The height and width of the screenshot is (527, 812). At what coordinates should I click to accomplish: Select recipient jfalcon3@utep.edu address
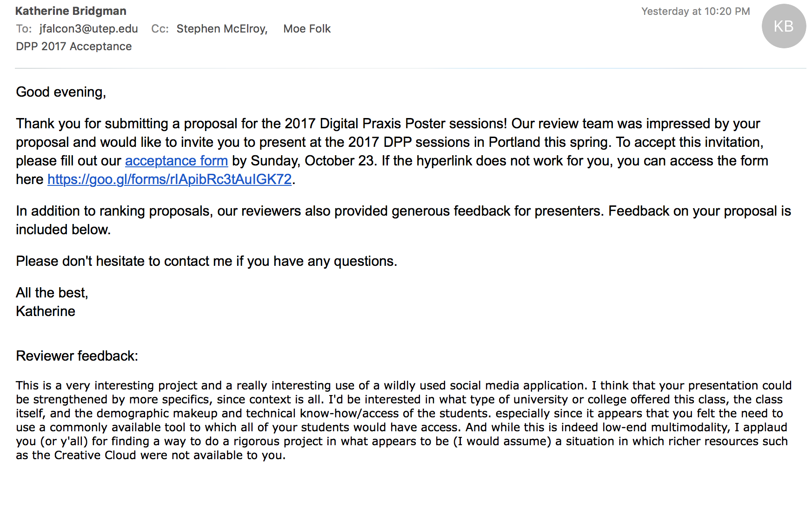89,29
